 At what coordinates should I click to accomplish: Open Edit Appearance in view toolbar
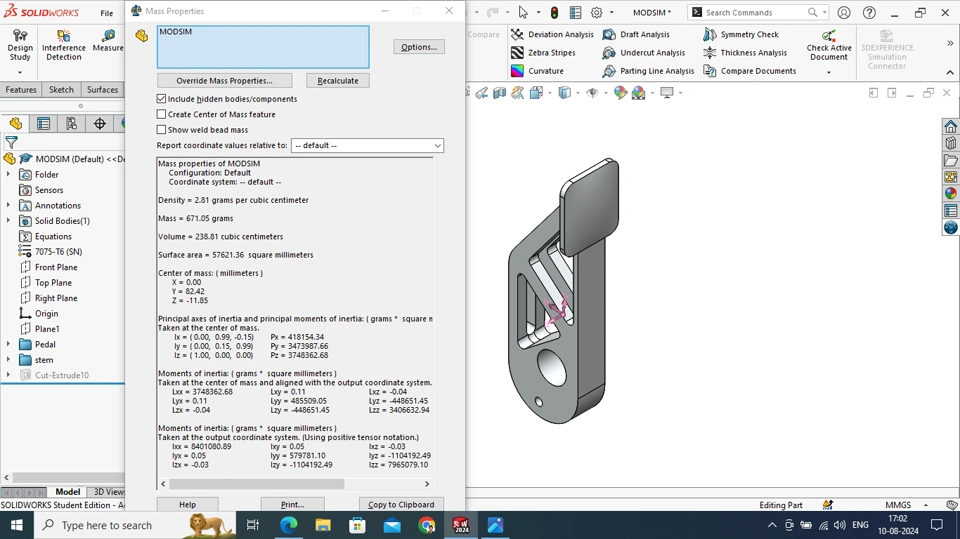coord(621,92)
